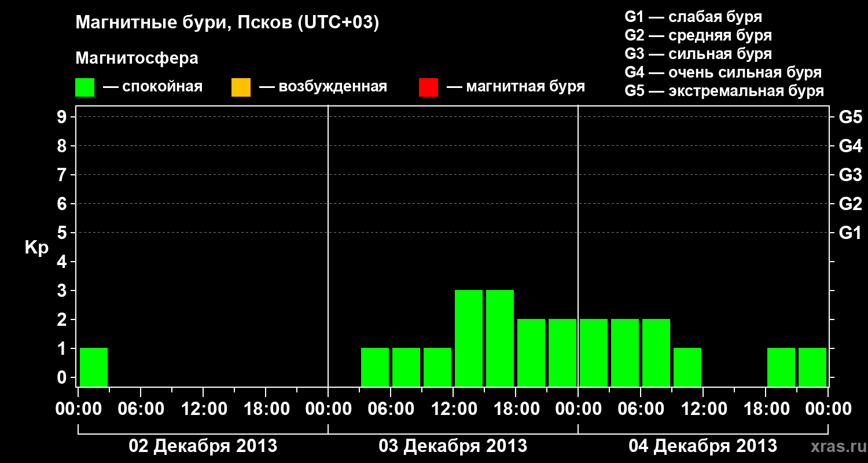Click the "— спокойная" legend label
The image size is (868, 463).
153,87
